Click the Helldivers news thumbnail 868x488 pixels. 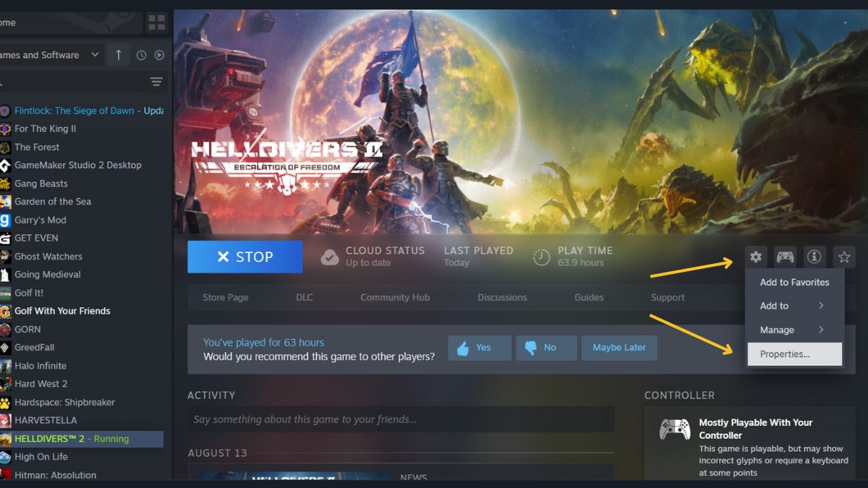pos(293,476)
